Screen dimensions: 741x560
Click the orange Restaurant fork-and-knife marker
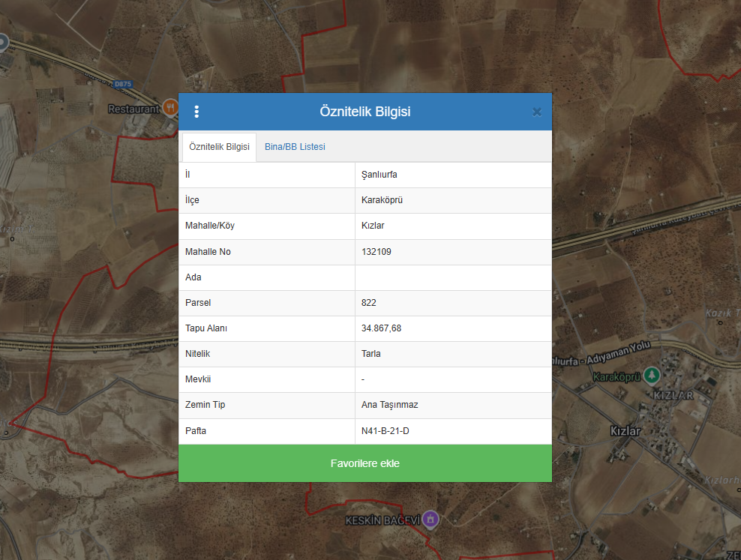coord(170,108)
